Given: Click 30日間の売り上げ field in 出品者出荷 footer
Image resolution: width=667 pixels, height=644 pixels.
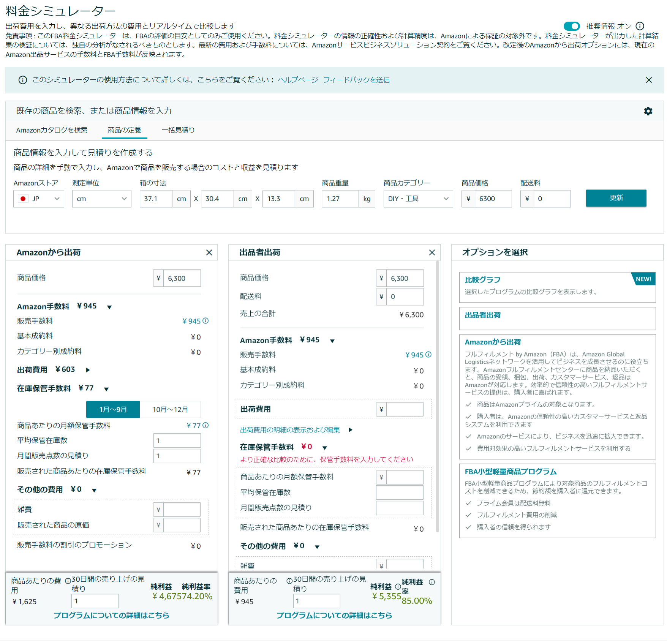Looking at the screenshot, I should click(x=317, y=601).
